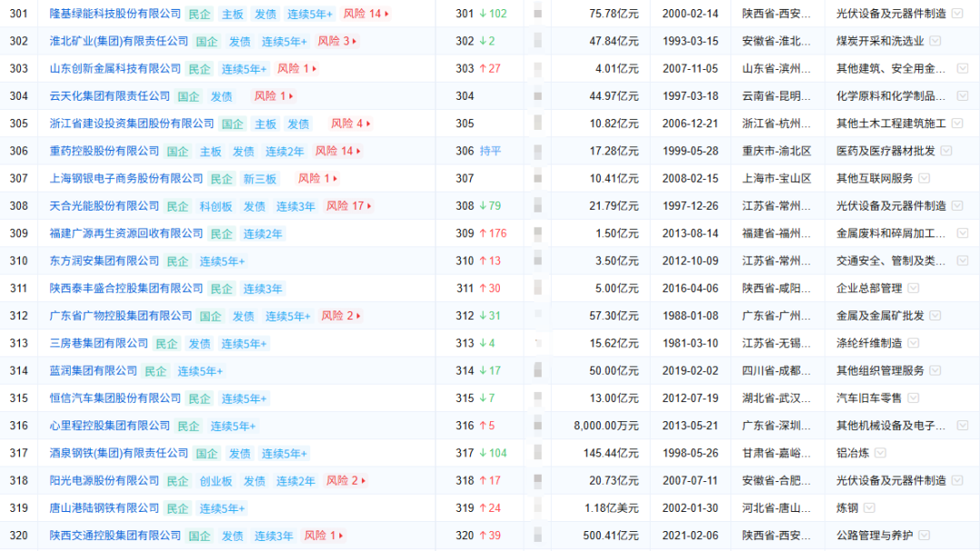The width and height of the screenshot is (980, 551).
Task: Open dropdown arrow beside 涤纶纤维制造
Action: [x=913, y=343]
